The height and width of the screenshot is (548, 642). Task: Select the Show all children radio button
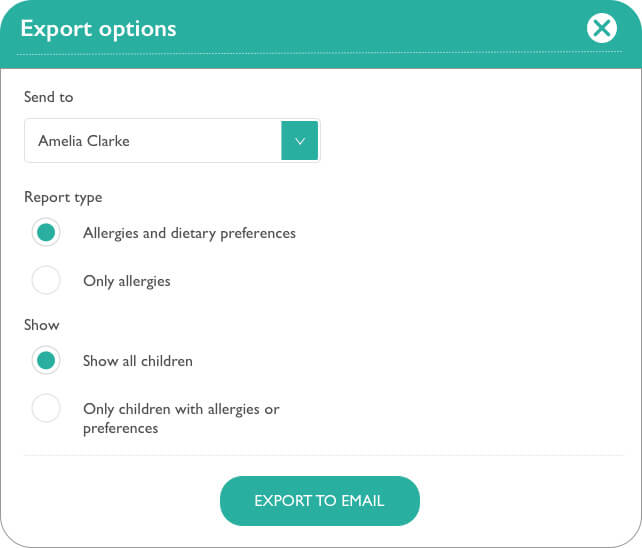(x=46, y=360)
